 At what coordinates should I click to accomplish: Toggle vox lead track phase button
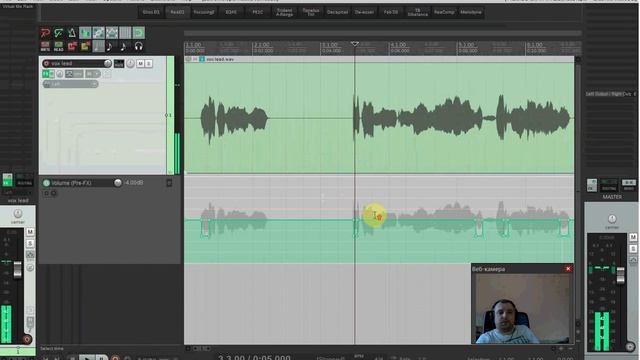[x=60, y=74]
